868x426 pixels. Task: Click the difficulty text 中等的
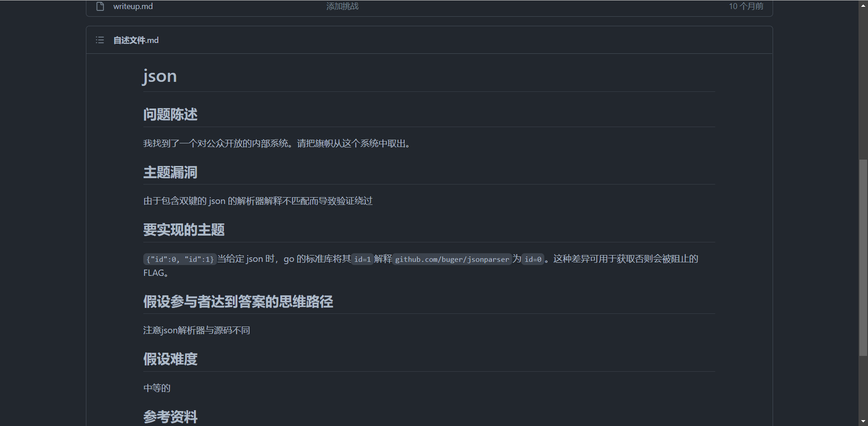(157, 388)
